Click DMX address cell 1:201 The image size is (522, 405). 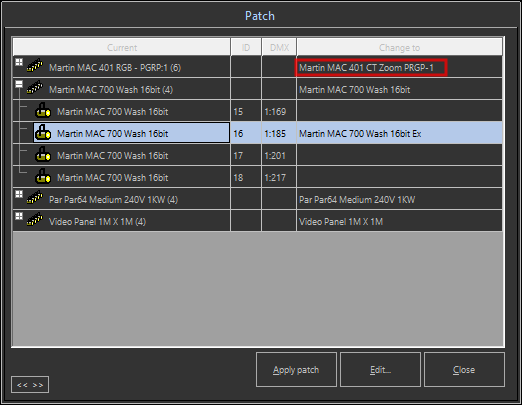point(279,155)
